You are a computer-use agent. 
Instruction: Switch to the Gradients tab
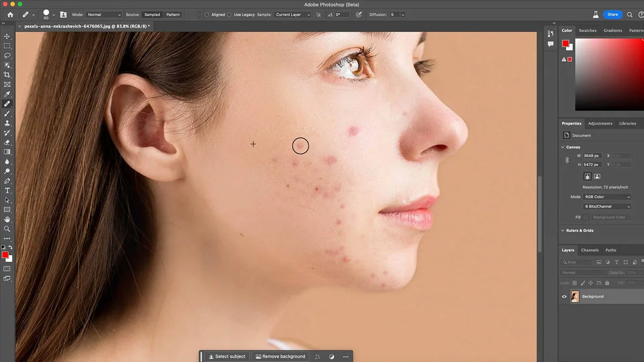[x=612, y=31]
